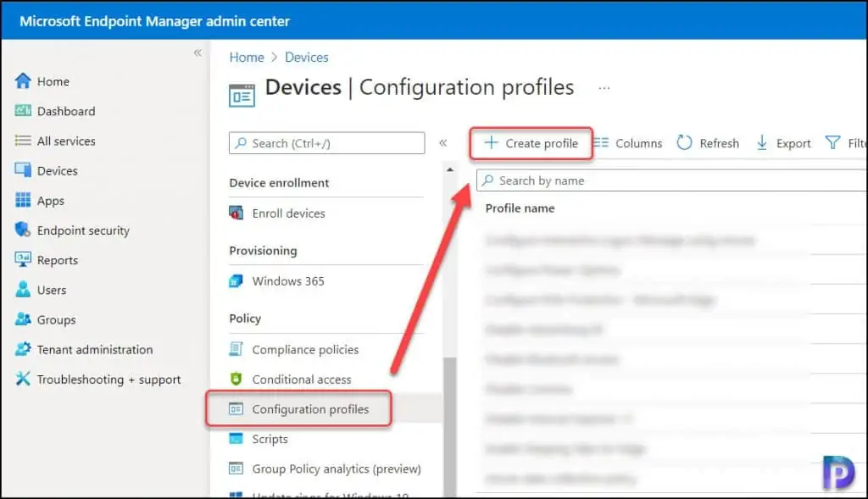Click the Devices menu vertical scrollbar thumb

pos(450,426)
